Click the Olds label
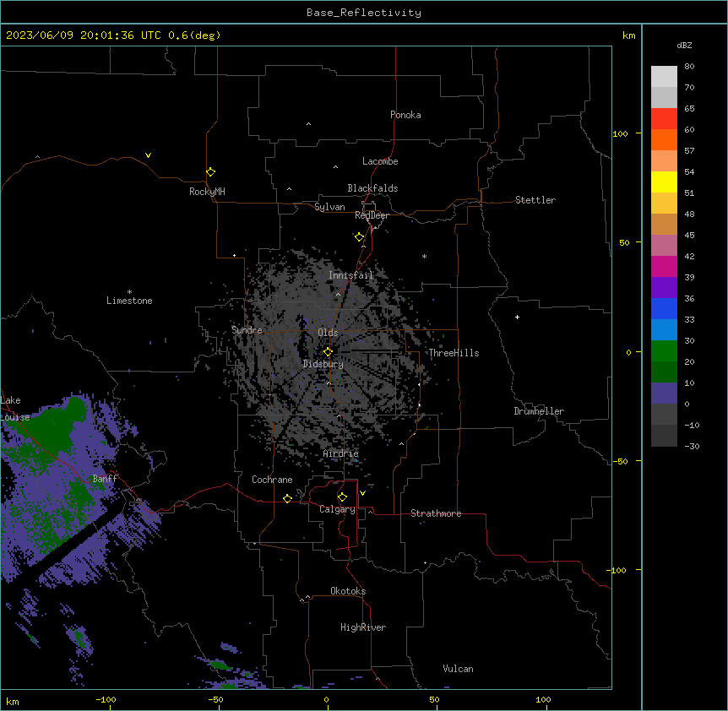The image size is (728, 711). (328, 333)
